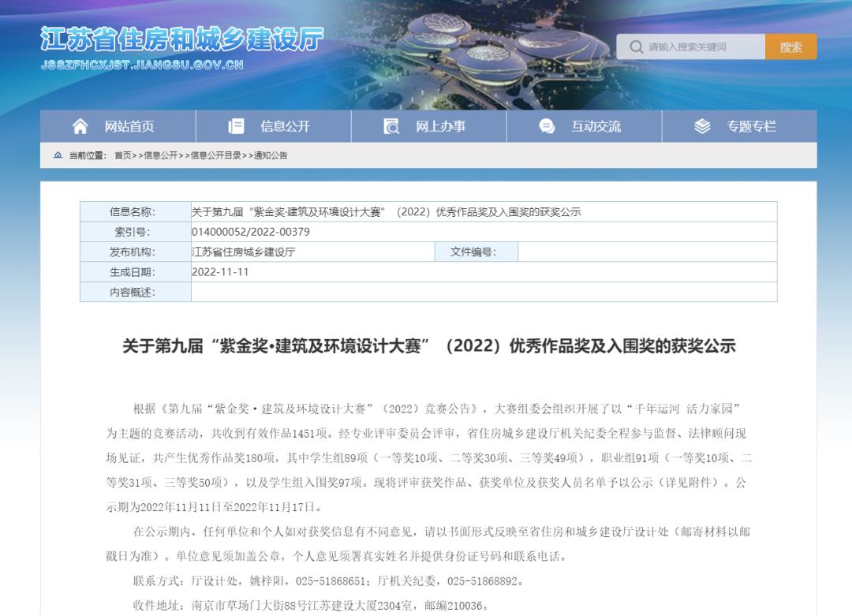Select the 互动交流 navigation item
The width and height of the screenshot is (852, 616).
596,126
